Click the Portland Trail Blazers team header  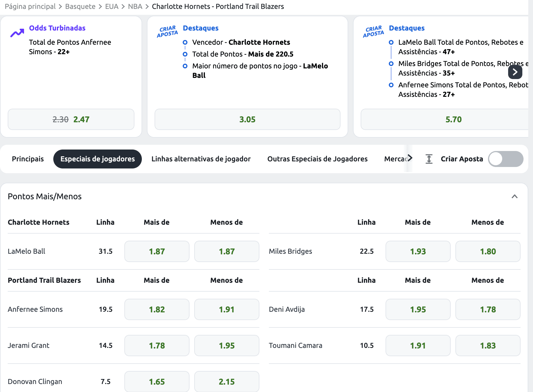(44, 280)
